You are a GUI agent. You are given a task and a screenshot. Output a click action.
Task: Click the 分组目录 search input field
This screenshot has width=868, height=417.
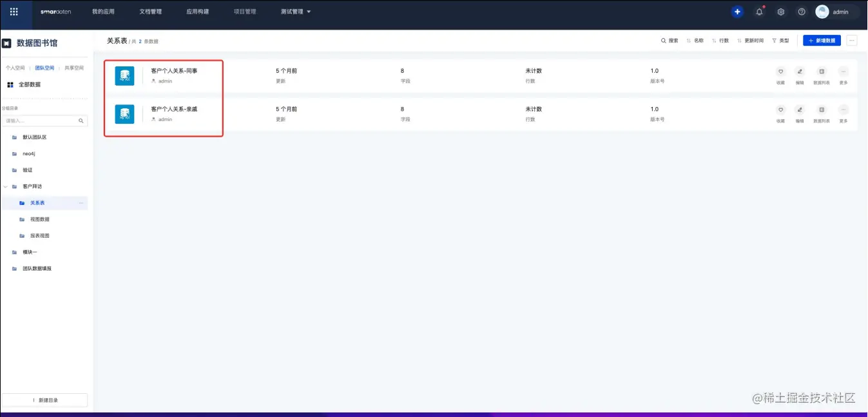pyautogui.click(x=44, y=121)
